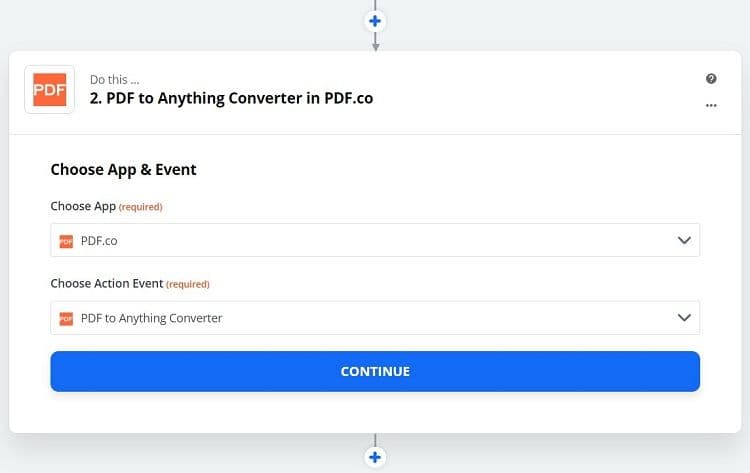Click the "Do this ..." label
This screenshot has width=750, height=473.
[113, 79]
